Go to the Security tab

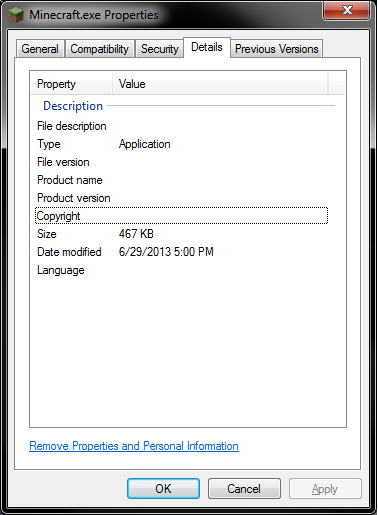tap(160, 49)
